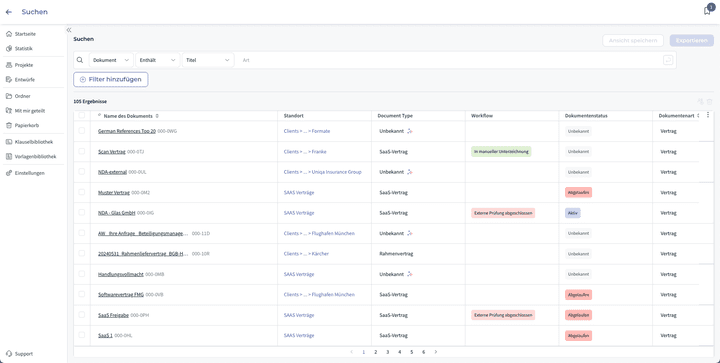The height and width of the screenshot is (363, 720).
Task: Click the back arrow next to Suchen
Action: coord(9,12)
